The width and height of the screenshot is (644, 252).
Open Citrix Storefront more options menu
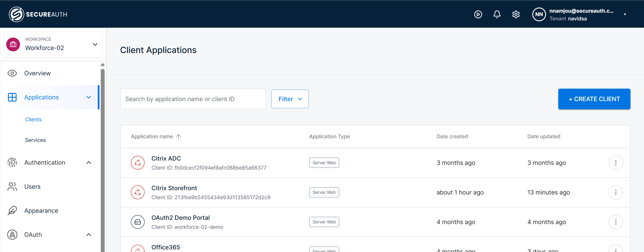[x=615, y=192]
